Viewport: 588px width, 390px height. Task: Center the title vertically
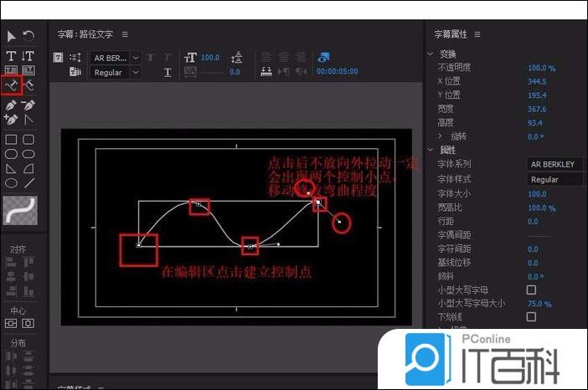click(x=11, y=323)
